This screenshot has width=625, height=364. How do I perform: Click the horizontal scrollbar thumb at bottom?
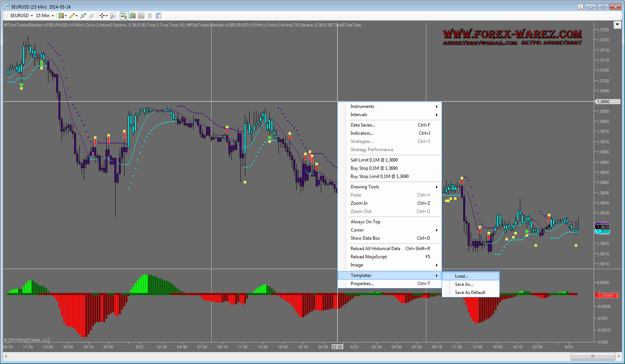pyautogui.click(x=593, y=356)
